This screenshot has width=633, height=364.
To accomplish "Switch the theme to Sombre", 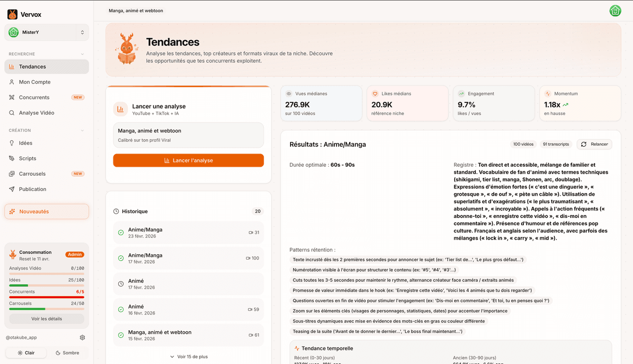I will (x=68, y=352).
